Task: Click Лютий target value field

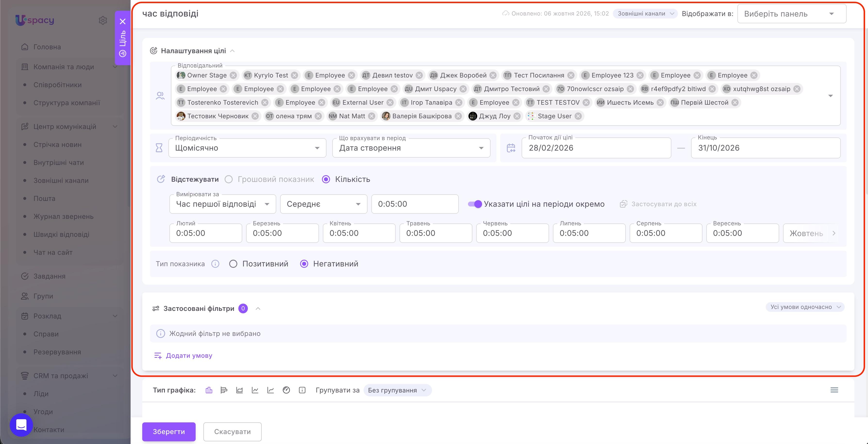Action: point(206,233)
